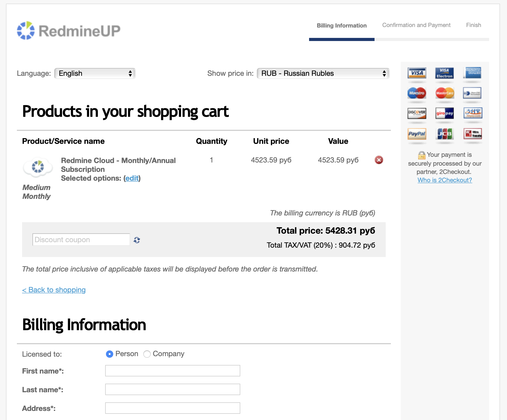Screen dimensions: 507x420
Task: Click the Alipay payment icon
Action: (x=473, y=113)
